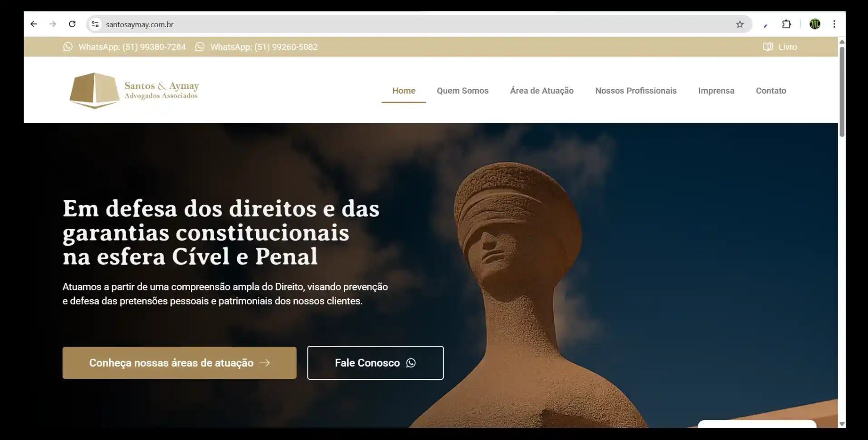Open the Livro book icon in the top bar
Screen dimensions: 868x440
click(x=767, y=47)
